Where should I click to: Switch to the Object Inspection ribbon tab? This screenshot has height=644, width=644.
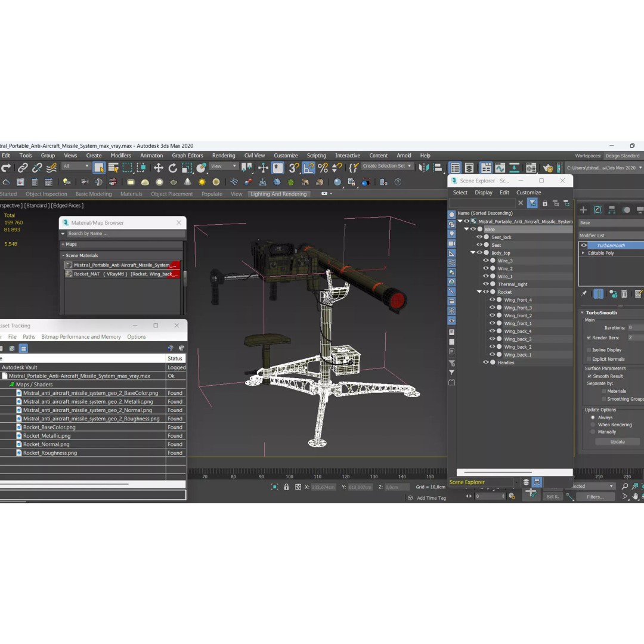pos(46,194)
